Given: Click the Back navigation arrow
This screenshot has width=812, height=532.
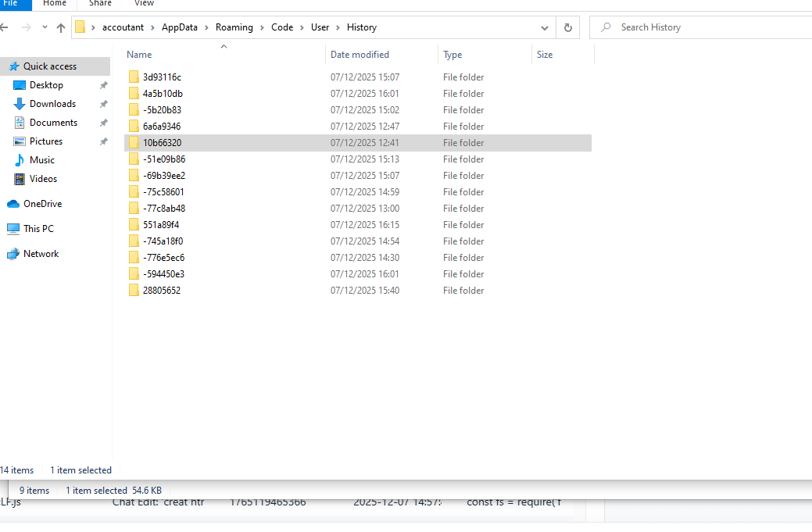Looking at the screenshot, I should (5, 27).
